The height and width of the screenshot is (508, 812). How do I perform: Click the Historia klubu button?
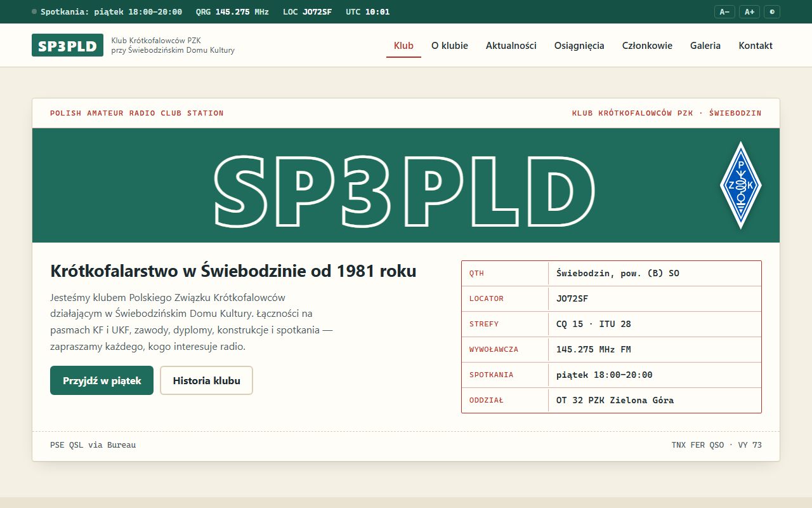point(206,380)
